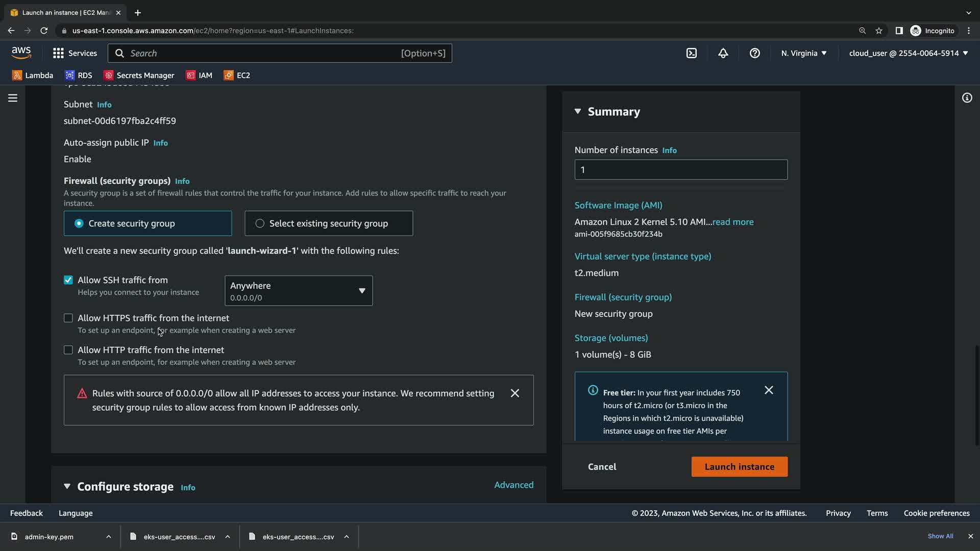Click the Number of instances field
The height and width of the screenshot is (551, 980).
tap(680, 170)
